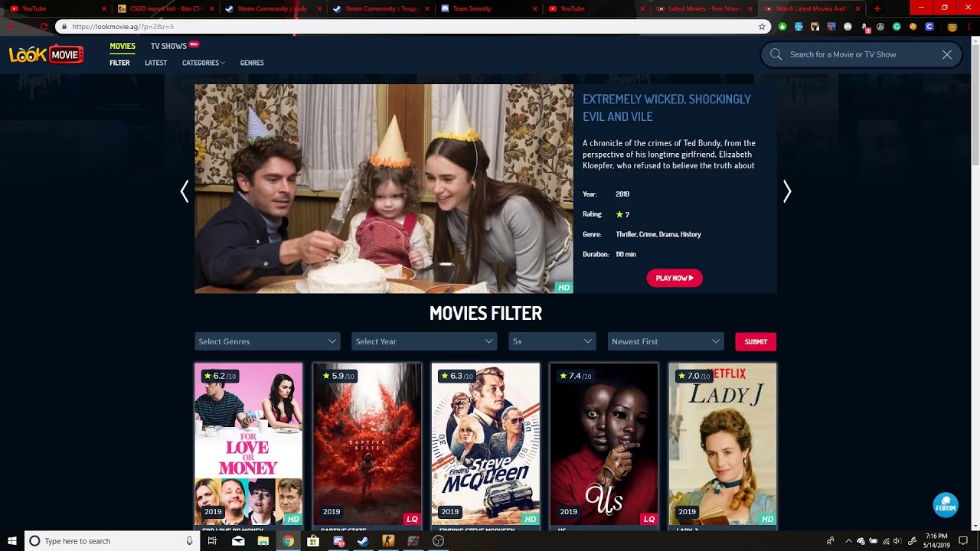The height and width of the screenshot is (551, 980).
Task: Open Steam from the taskbar
Action: (x=363, y=541)
